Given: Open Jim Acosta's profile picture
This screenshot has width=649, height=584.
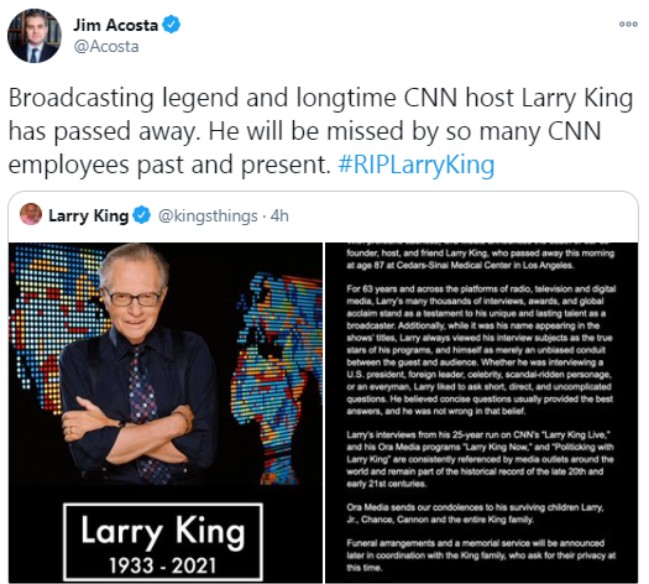Looking at the screenshot, I should click(34, 36).
